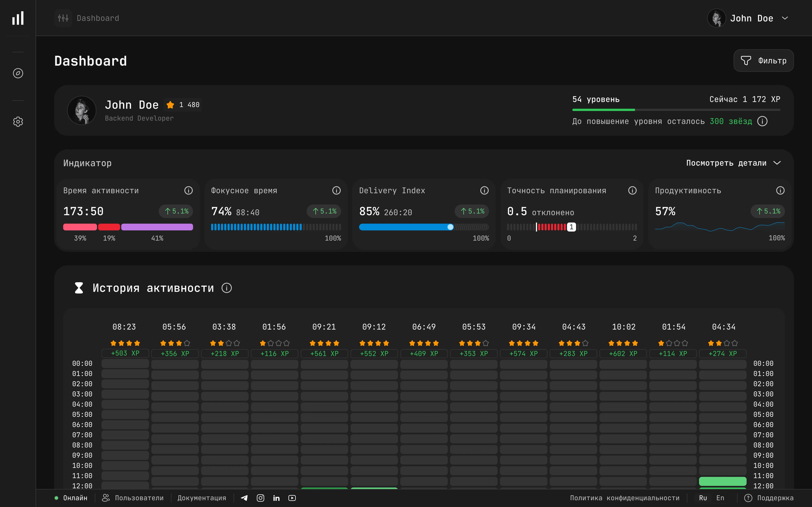Image resolution: width=812 pixels, height=507 pixels.
Task: Click the info icon on Delivery Index card
Action: click(x=484, y=191)
